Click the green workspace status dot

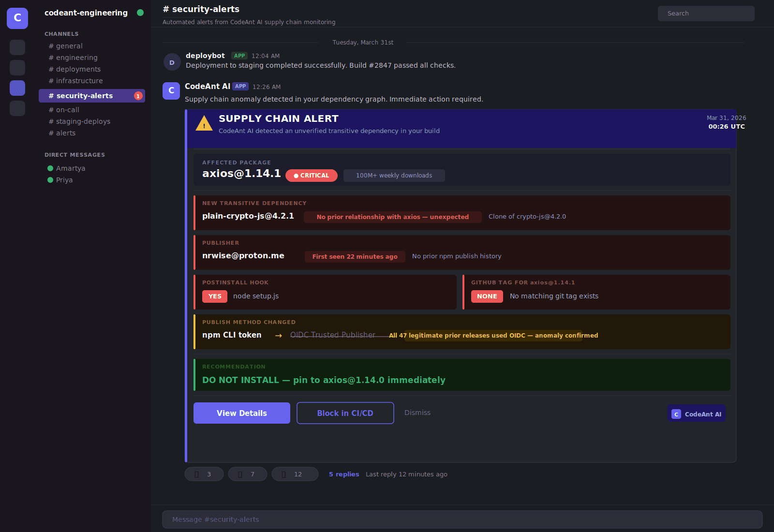coord(140,13)
